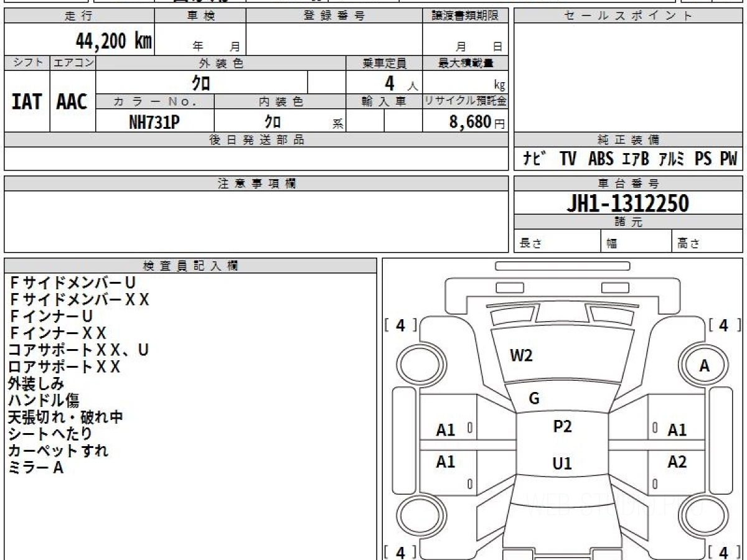Click the 最大積載量 header
This screenshot has width=747, height=560.
coord(466,63)
